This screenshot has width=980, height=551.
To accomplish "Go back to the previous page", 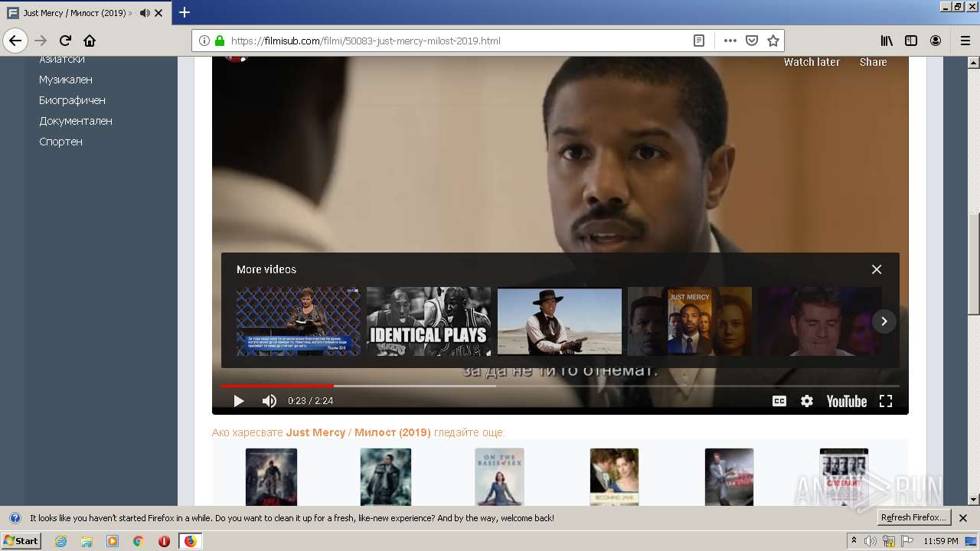I will (x=15, y=41).
